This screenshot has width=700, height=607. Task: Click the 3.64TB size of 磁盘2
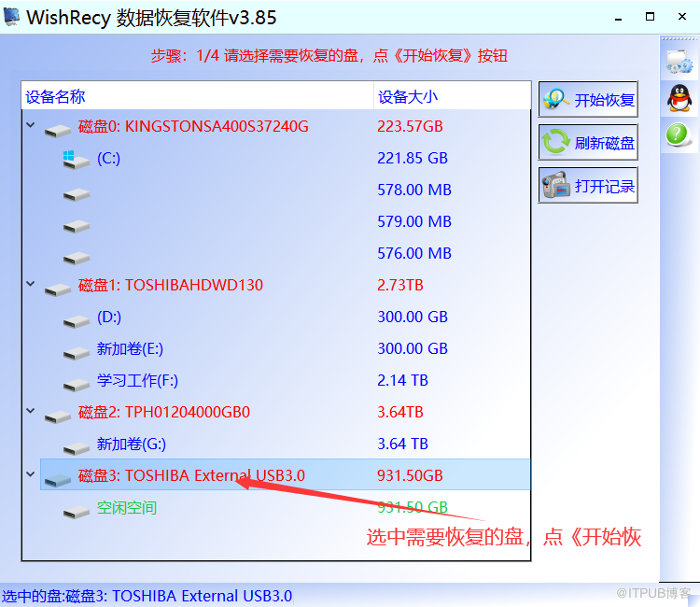400,412
